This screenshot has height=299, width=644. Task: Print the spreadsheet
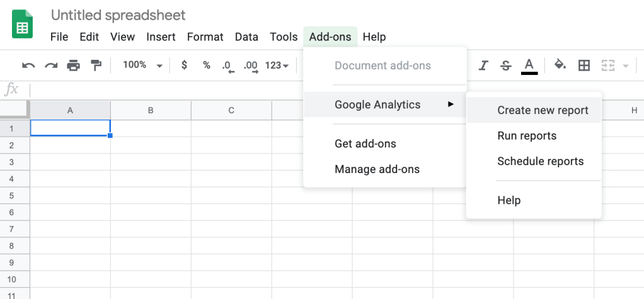pyautogui.click(x=73, y=65)
